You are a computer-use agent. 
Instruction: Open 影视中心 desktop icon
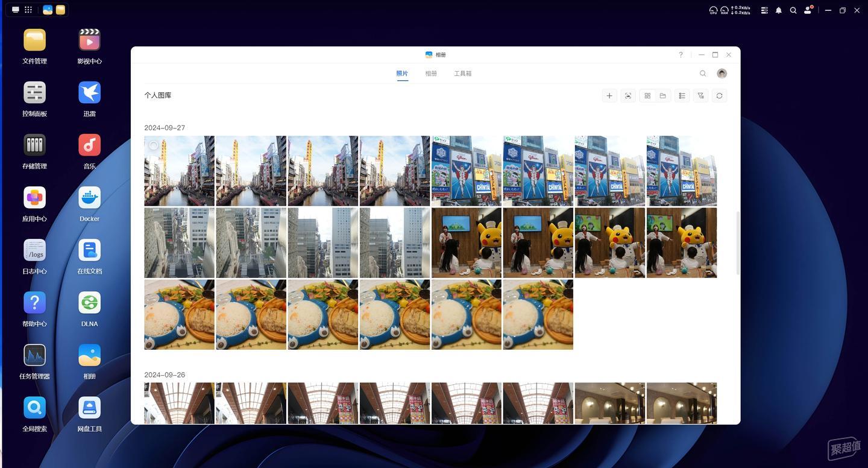pyautogui.click(x=89, y=40)
